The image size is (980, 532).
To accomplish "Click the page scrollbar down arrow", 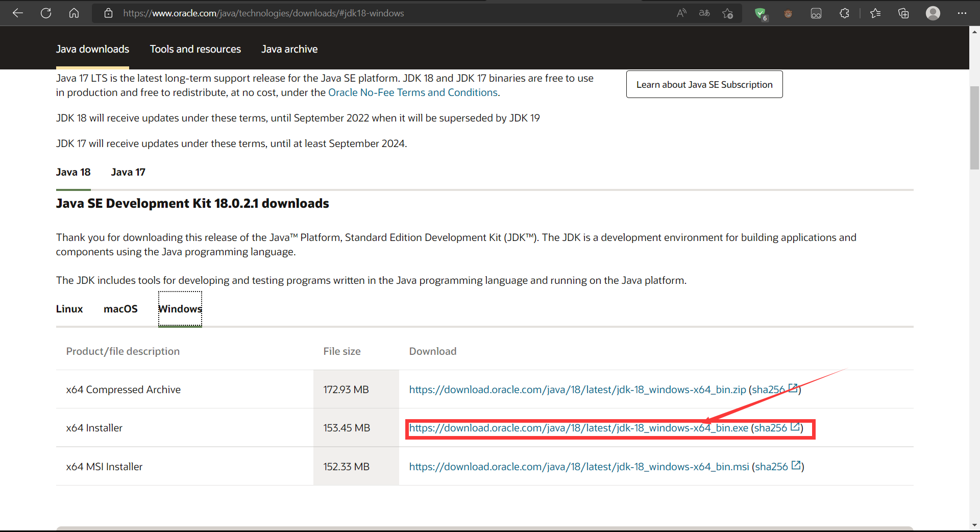I will tap(974, 525).
